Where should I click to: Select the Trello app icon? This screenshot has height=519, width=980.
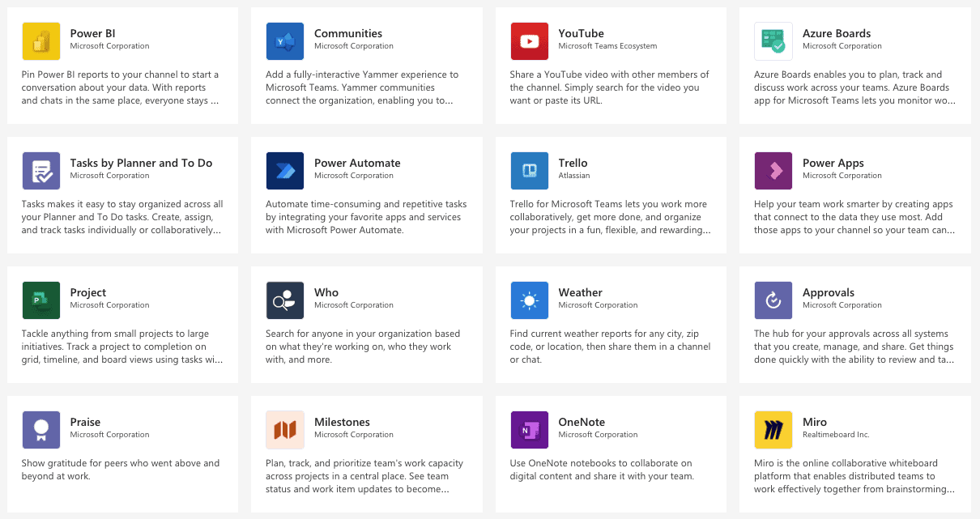pyautogui.click(x=530, y=171)
